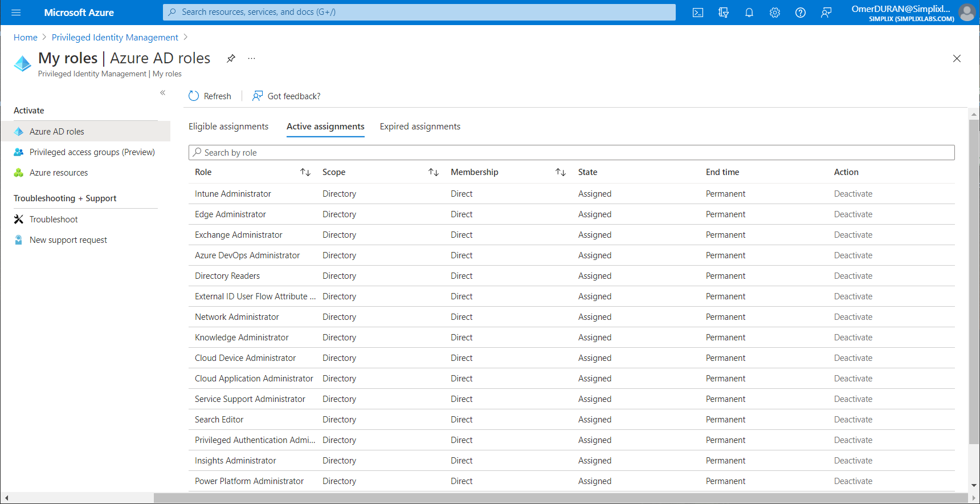
Task: Select the Exchange Administrator role name
Action: (239, 235)
